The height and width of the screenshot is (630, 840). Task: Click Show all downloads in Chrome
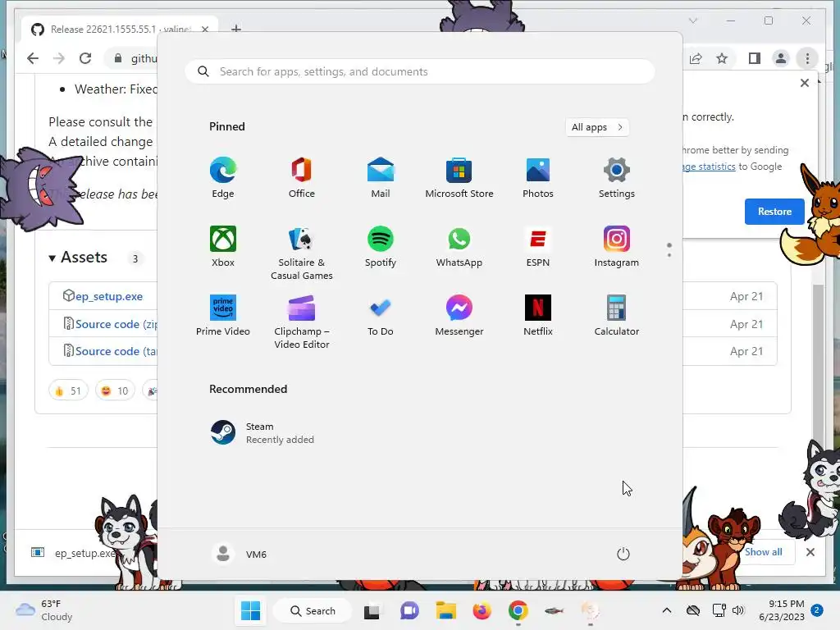(764, 552)
